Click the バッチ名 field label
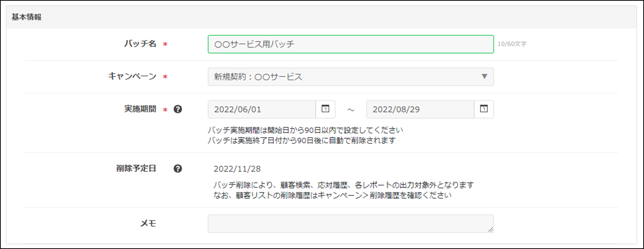The image size is (644, 249). tap(140, 44)
